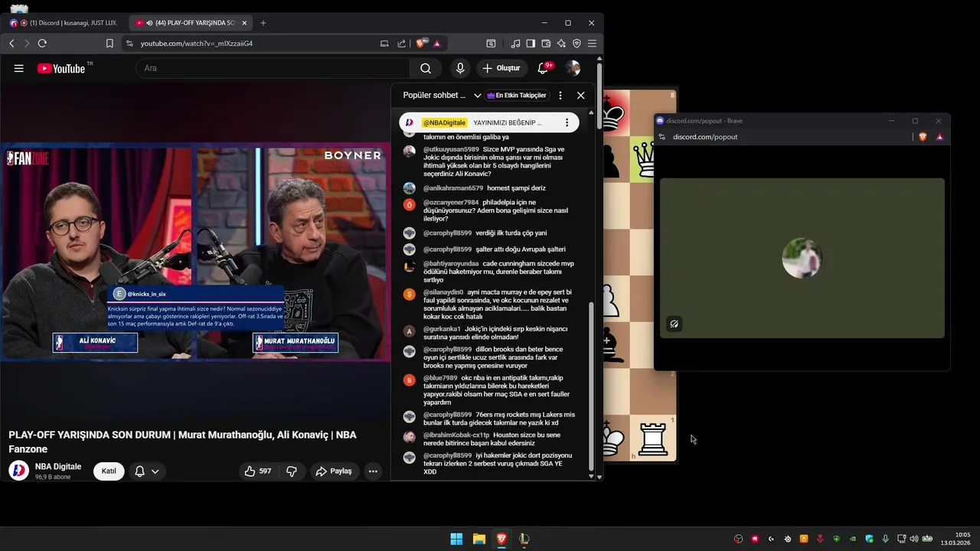Click the YouTube search magnifier button
This screenshot has height=551, width=980.
[425, 68]
